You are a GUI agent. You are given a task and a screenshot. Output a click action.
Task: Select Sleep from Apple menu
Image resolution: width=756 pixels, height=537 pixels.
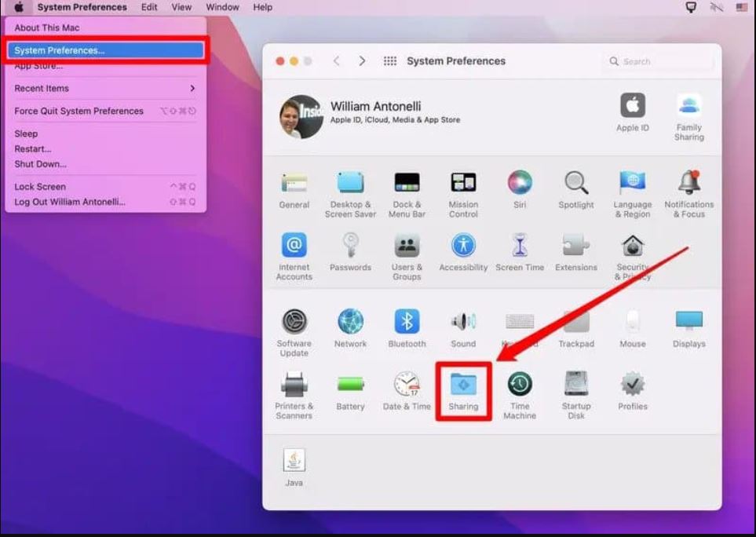pyautogui.click(x=106, y=133)
